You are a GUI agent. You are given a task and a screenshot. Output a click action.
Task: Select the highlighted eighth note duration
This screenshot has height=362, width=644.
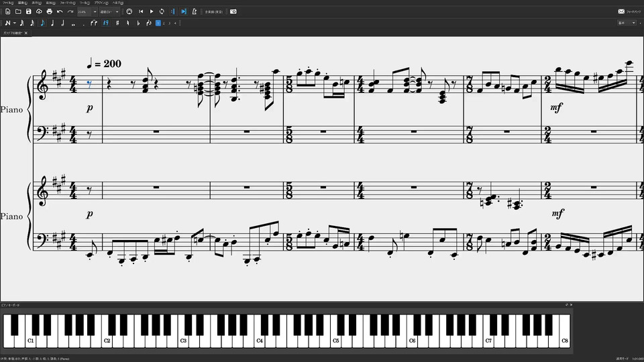(x=42, y=23)
